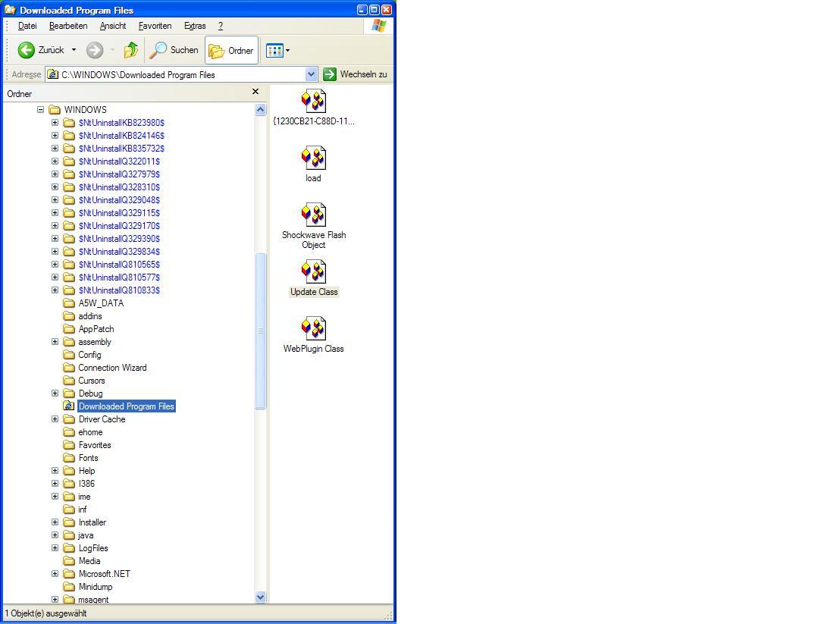The width and height of the screenshot is (840, 624).
Task: Open the Extras menu
Action: click(195, 26)
